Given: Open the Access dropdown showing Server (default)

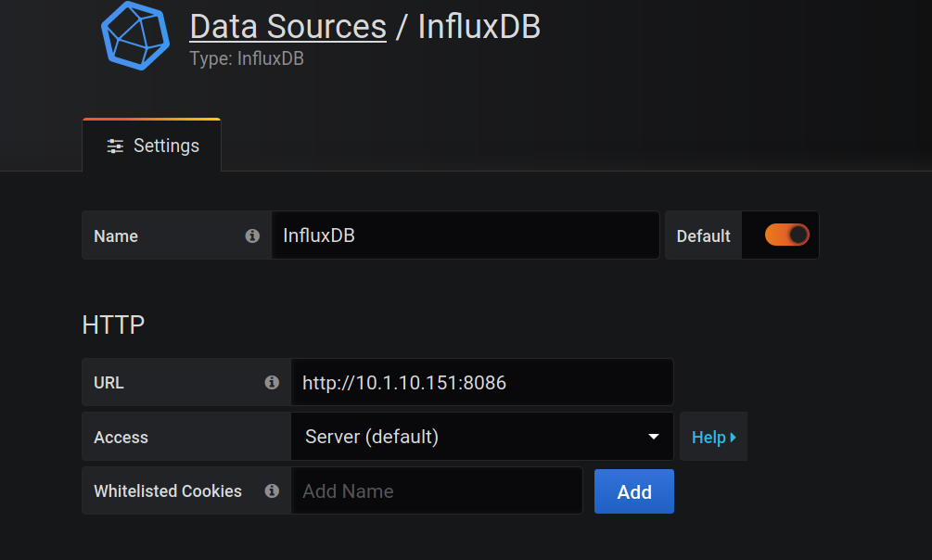Looking at the screenshot, I should coord(482,437).
